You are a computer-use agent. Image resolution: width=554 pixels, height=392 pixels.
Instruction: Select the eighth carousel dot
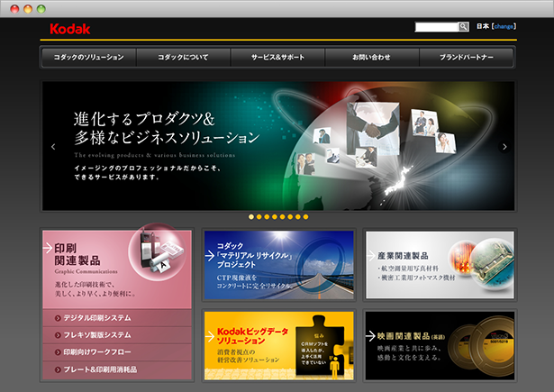[305, 216]
